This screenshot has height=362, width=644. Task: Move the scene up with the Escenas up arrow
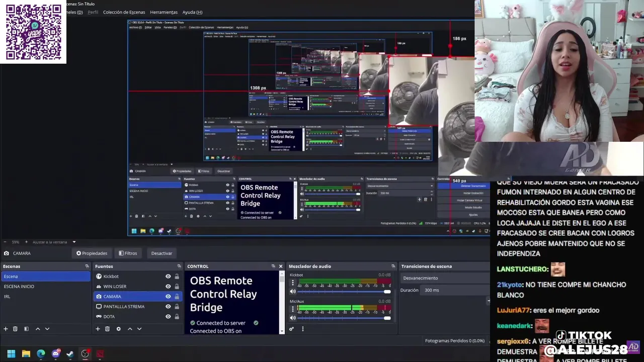tap(37, 329)
